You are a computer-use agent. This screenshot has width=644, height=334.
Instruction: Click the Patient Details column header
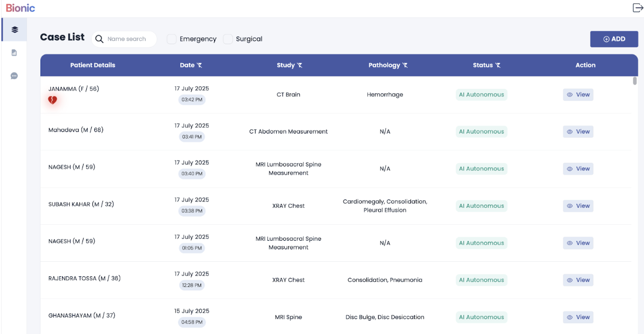pos(93,65)
